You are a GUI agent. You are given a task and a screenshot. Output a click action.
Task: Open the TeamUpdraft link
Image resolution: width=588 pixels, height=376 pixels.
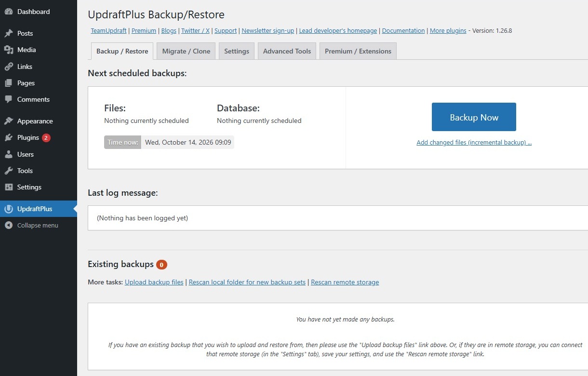click(108, 30)
